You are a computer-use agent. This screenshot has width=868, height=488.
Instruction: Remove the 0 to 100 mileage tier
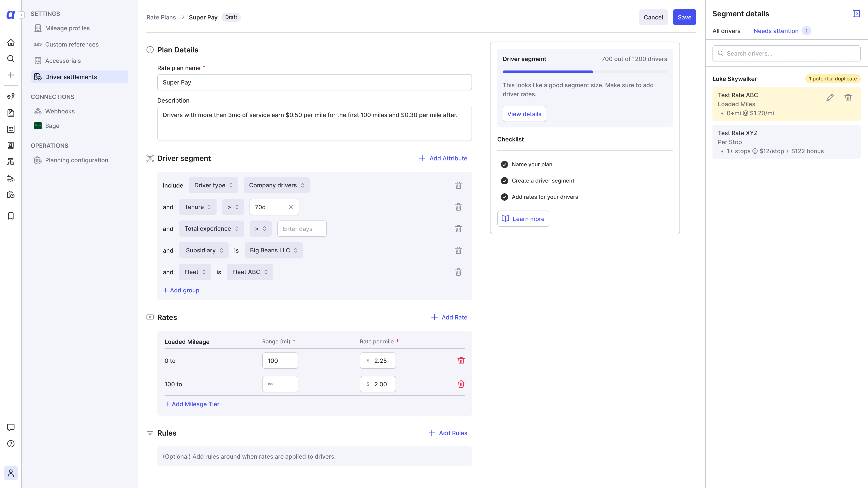pyautogui.click(x=461, y=360)
